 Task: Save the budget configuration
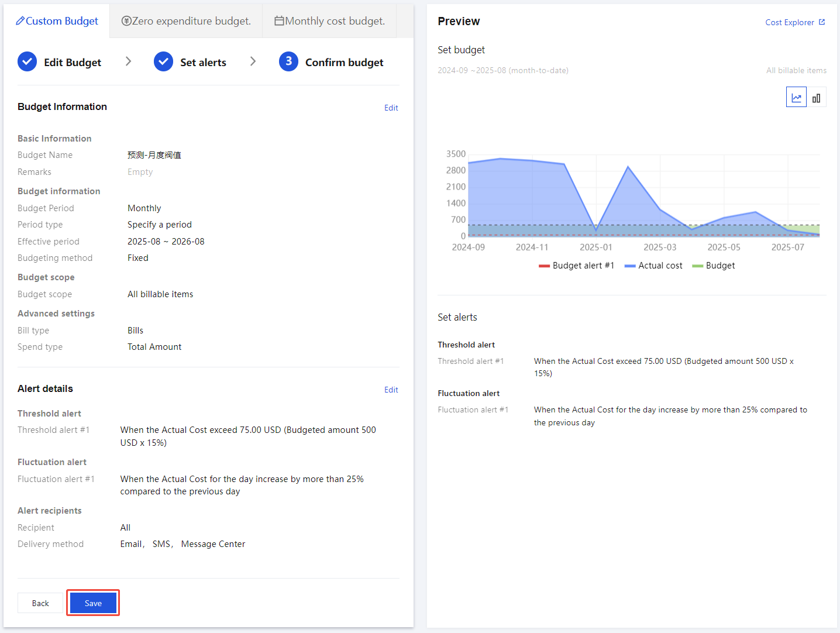coord(93,603)
